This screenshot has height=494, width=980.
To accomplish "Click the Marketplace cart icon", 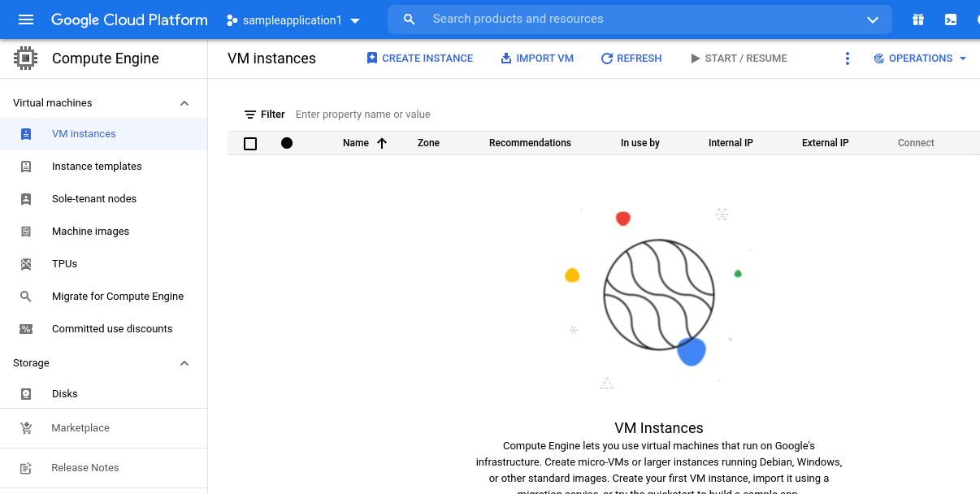I will 26,428.
